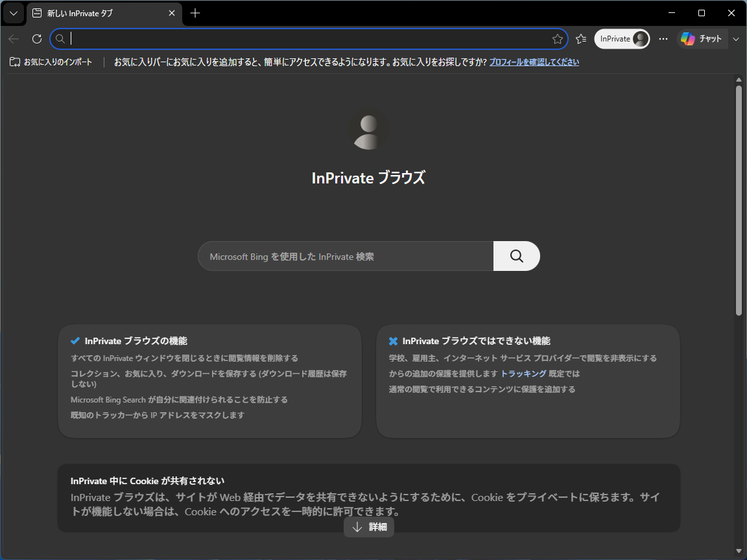Click the search icon in address bar
The image size is (747, 560).
[60, 39]
